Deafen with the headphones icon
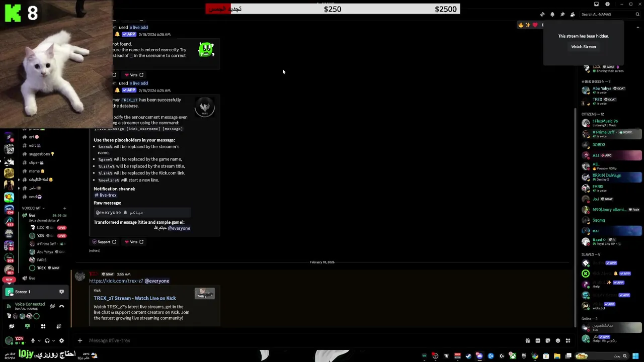Viewport: 644px width, 362px height. point(47,340)
